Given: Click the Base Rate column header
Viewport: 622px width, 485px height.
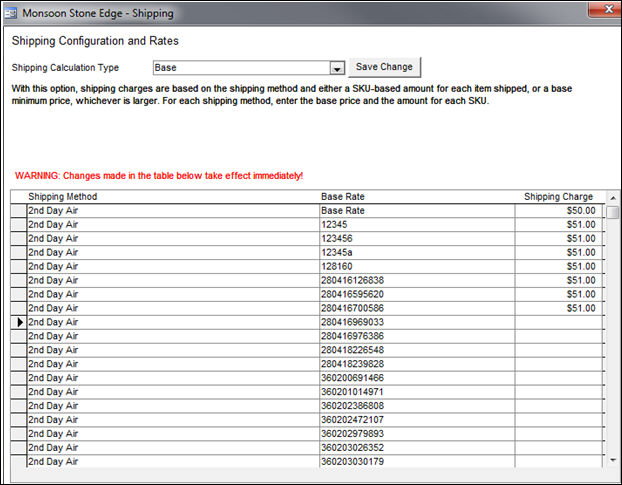Looking at the screenshot, I should [417, 197].
